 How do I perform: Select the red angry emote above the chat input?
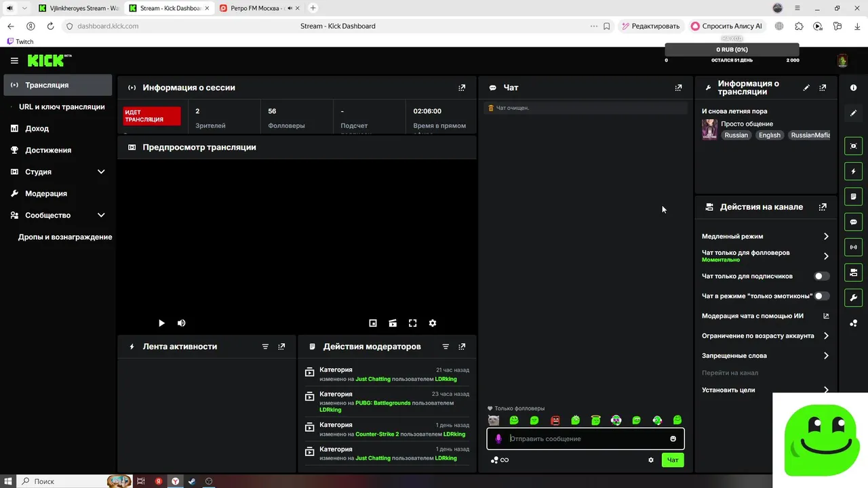pyautogui.click(x=555, y=421)
